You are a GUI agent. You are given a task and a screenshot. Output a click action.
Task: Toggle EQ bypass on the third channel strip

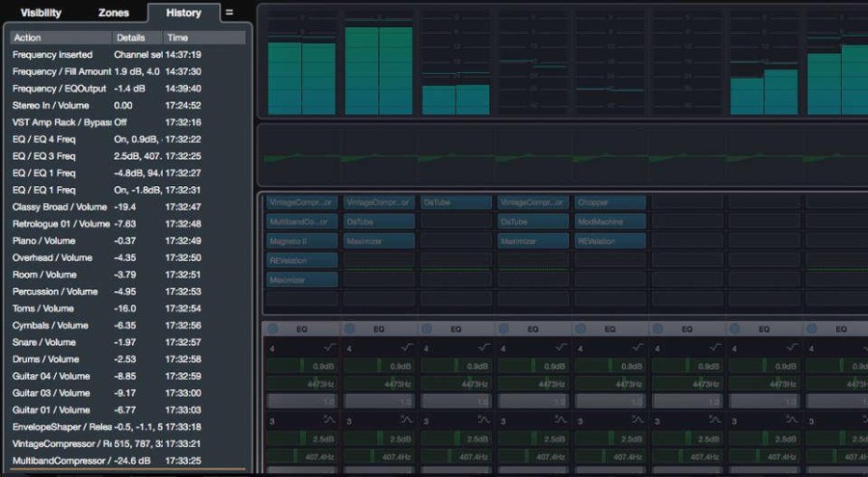coord(426,329)
